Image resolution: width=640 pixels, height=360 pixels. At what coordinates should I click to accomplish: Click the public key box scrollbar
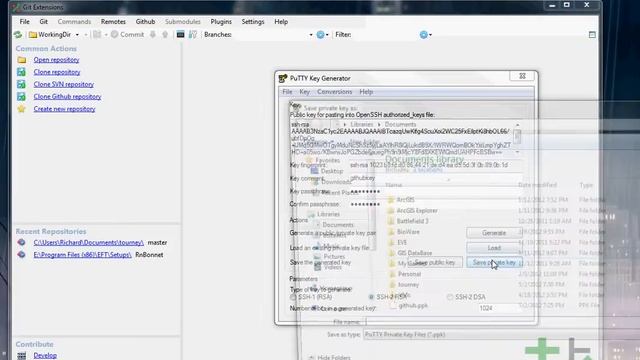pyautogui.click(x=517, y=138)
